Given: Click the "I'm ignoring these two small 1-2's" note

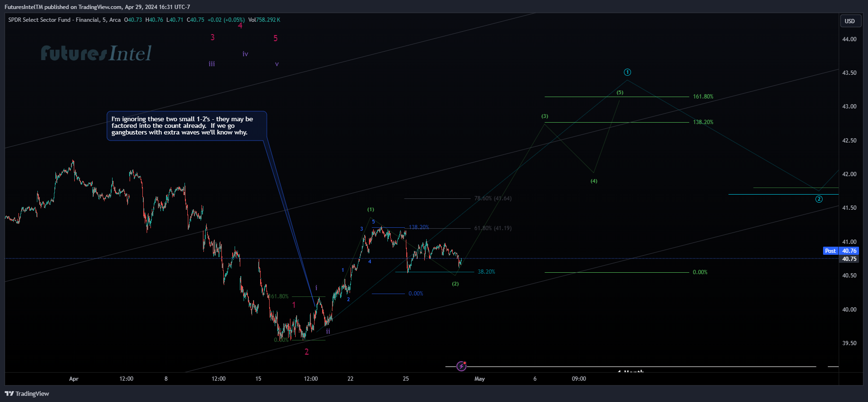Looking at the screenshot, I should click(187, 126).
